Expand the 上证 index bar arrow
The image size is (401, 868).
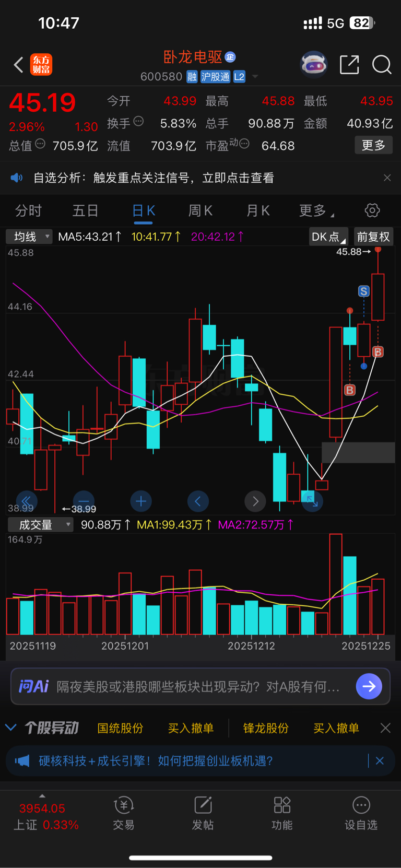[x=42, y=796]
